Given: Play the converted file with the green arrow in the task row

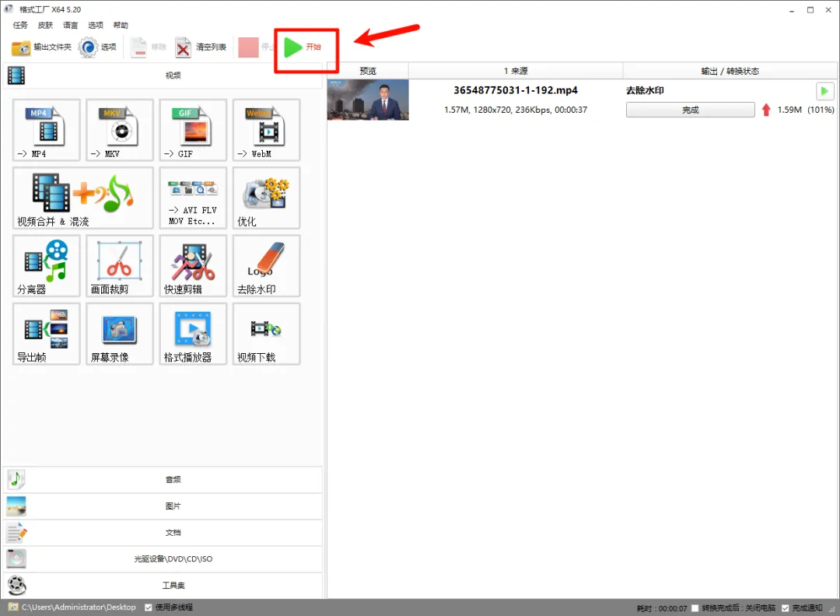Looking at the screenshot, I should coord(824,91).
